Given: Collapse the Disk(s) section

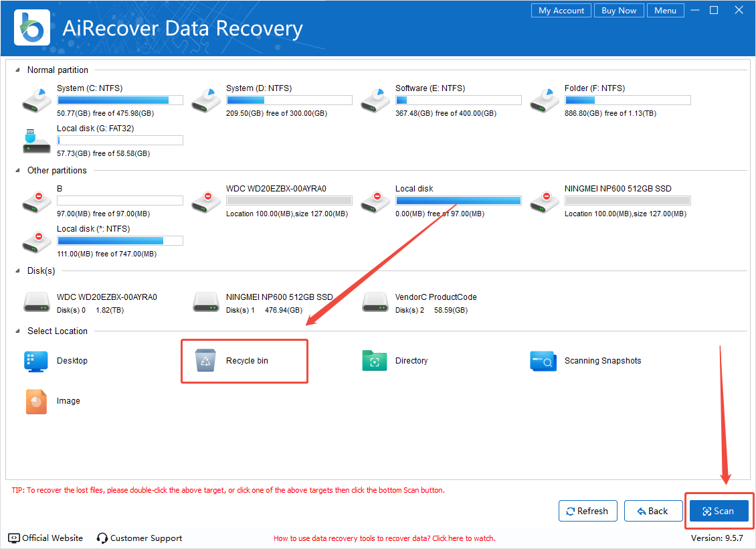Looking at the screenshot, I should [x=17, y=271].
